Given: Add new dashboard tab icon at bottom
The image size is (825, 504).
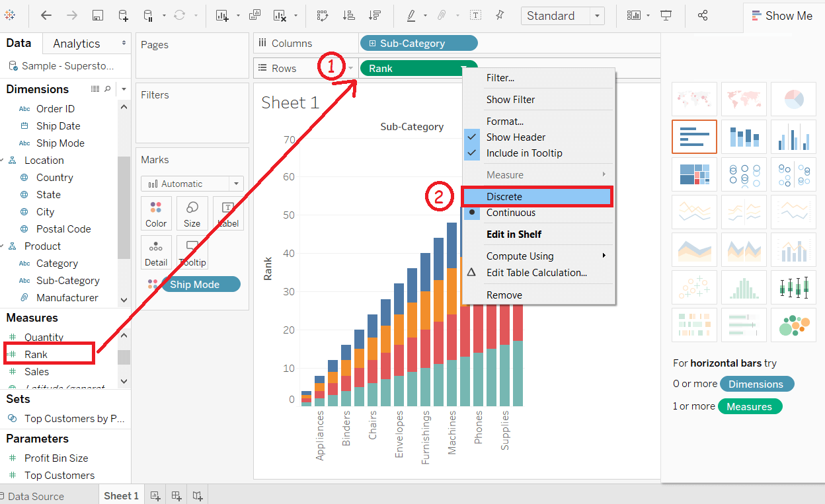Looking at the screenshot, I should [x=177, y=495].
